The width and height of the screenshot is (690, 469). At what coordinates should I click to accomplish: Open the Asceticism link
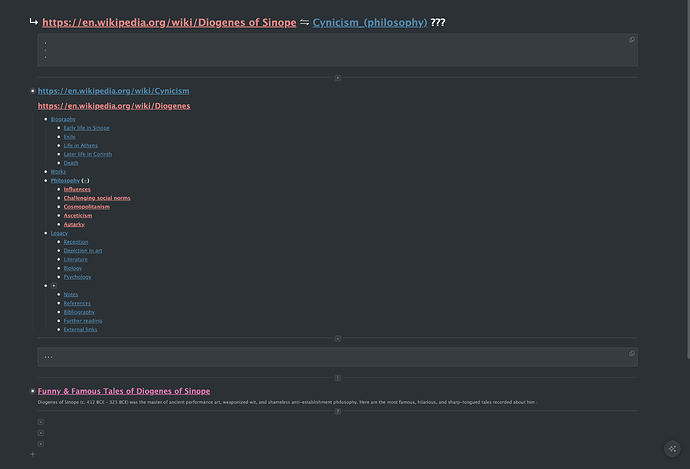tap(78, 216)
